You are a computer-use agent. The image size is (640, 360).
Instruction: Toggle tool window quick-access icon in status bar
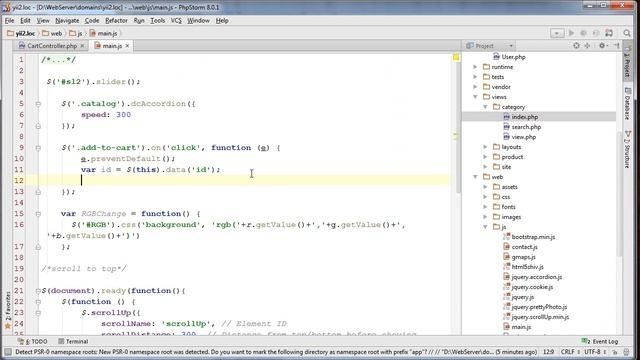pos(7,352)
